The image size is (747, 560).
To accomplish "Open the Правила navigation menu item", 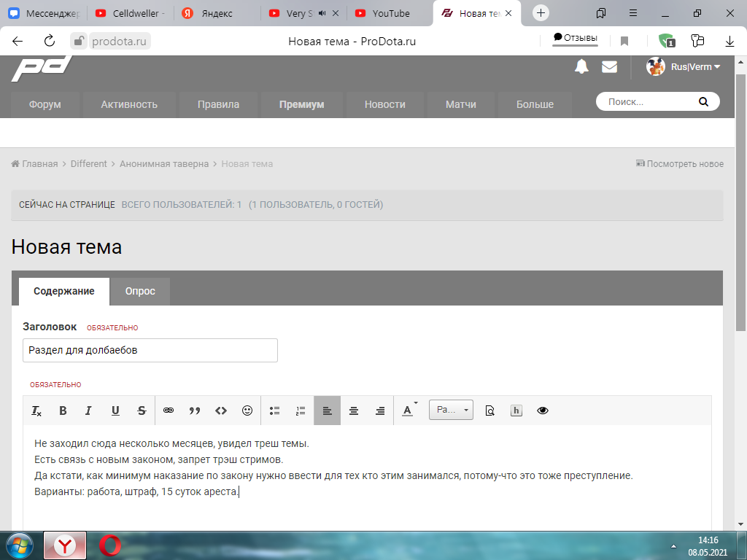I will click(218, 104).
